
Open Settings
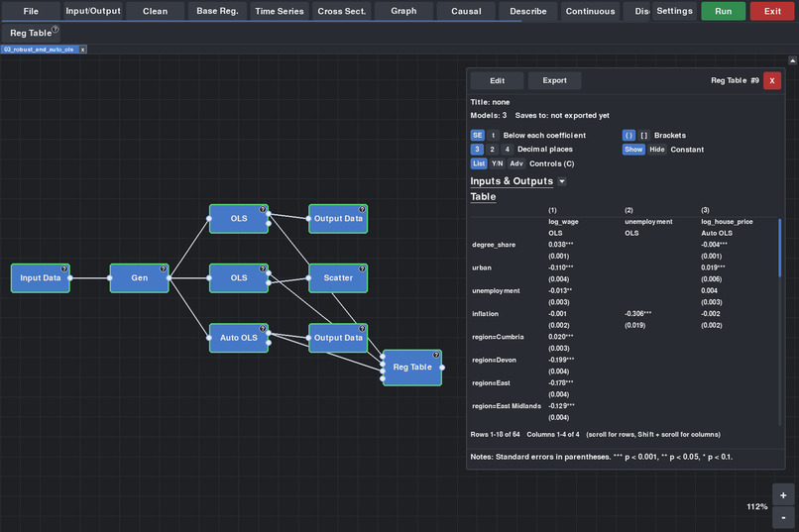(674, 11)
